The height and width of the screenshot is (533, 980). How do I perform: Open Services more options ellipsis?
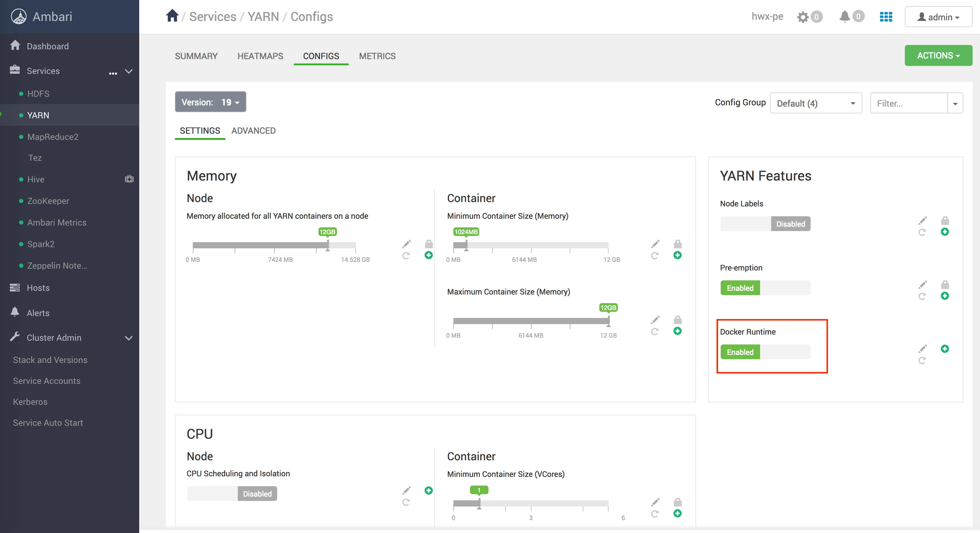click(113, 73)
